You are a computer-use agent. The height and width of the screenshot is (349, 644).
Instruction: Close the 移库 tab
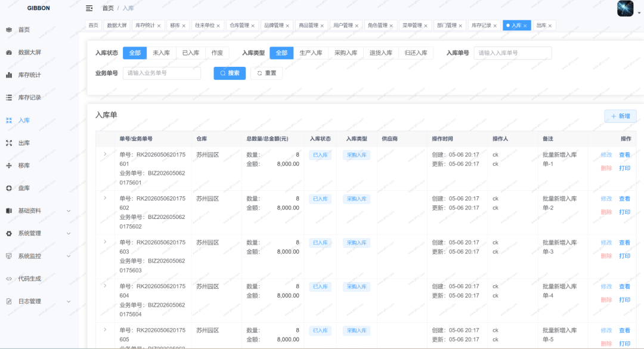[184, 26]
